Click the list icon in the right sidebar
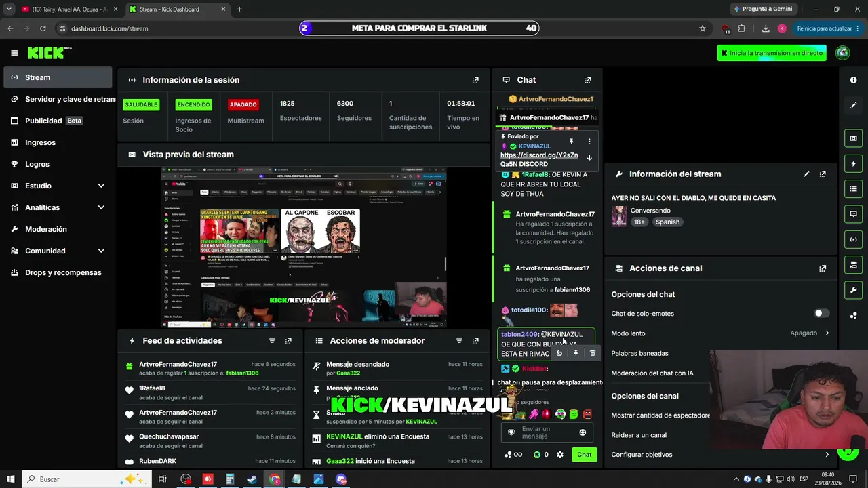Viewport: 868px width, 488px height. (x=853, y=188)
